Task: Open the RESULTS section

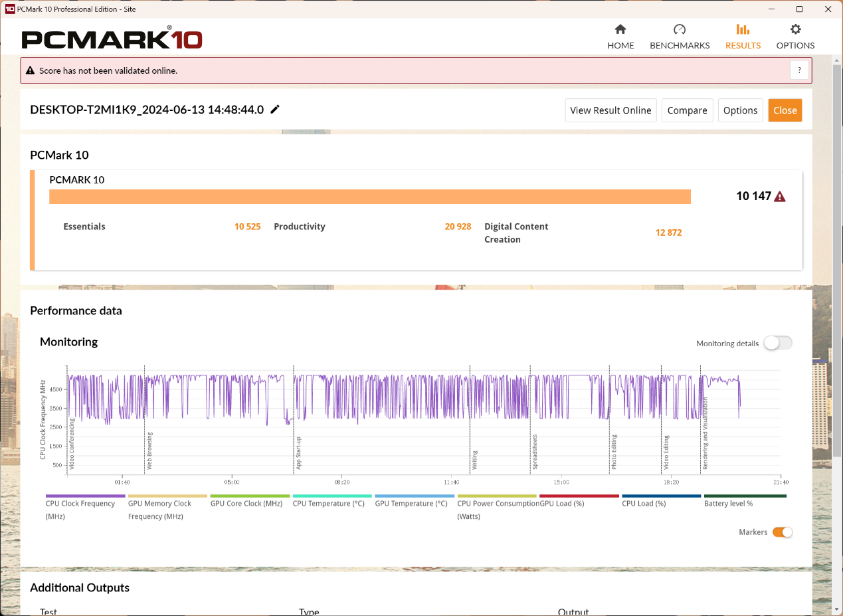Action: point(743,37)
